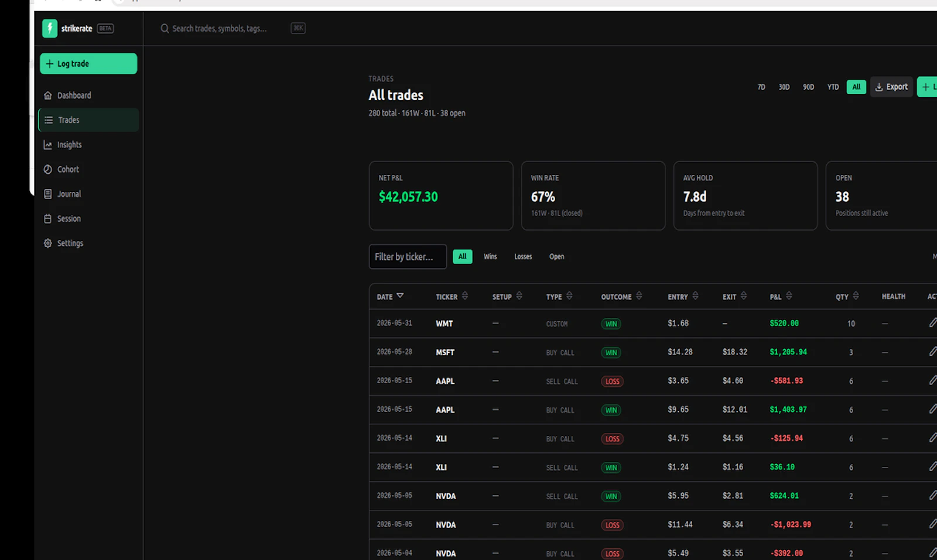Edit the NVDA $11.44 entry trade
Screen dimensions: 937x560
pos(933,524)
